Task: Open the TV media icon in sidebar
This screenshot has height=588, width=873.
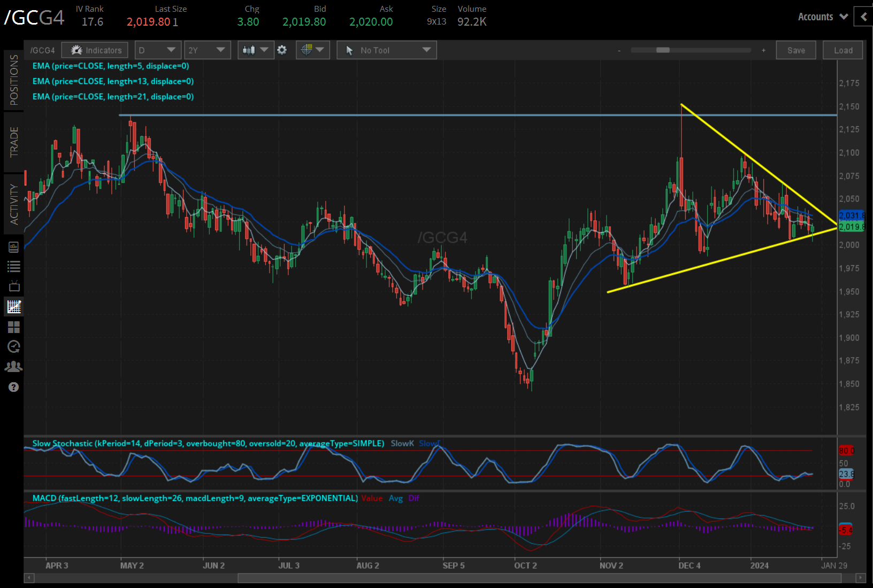Action: click(14, 286)
